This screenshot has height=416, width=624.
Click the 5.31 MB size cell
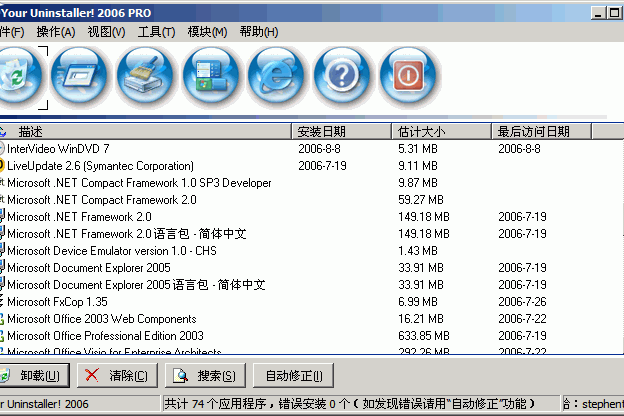418,149
